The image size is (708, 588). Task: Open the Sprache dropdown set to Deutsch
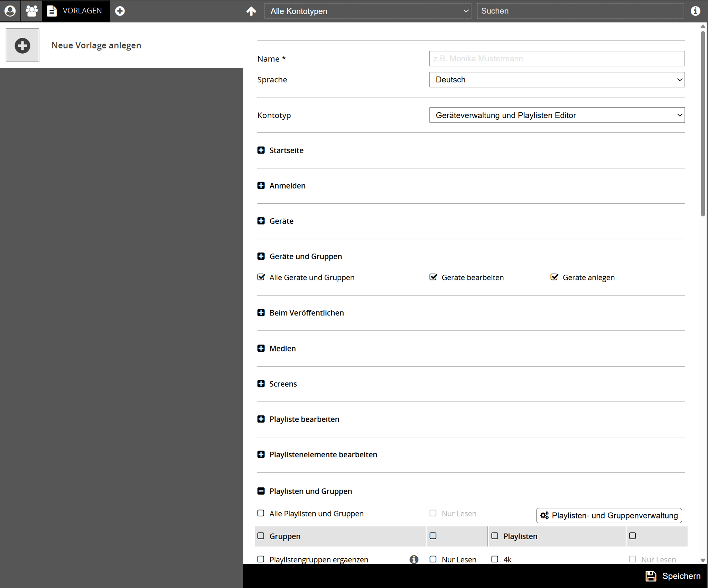557,80
